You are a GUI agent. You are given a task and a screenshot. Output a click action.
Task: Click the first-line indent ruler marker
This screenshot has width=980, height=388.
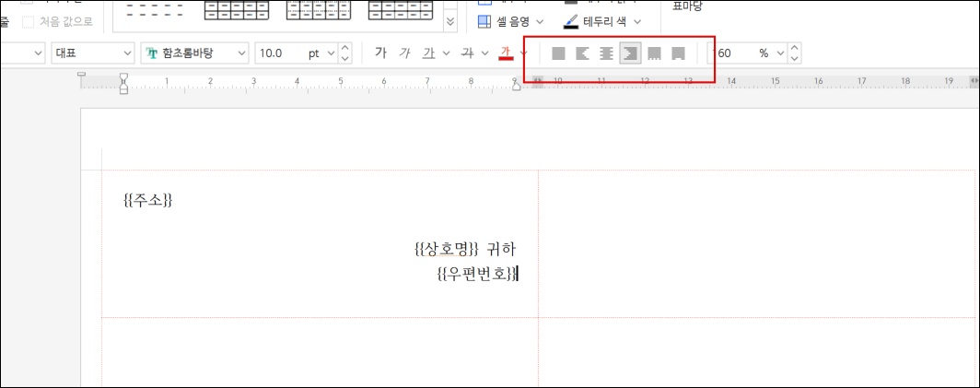click(x=123, y=77)
